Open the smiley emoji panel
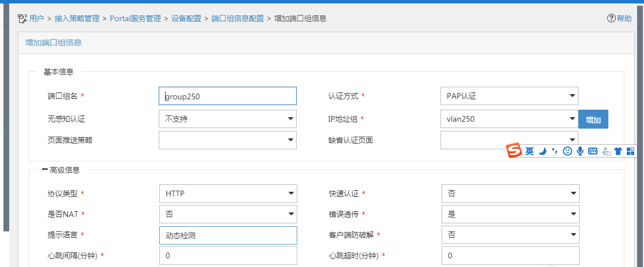Screen dimensions: 644x267 tap(568, 151)
